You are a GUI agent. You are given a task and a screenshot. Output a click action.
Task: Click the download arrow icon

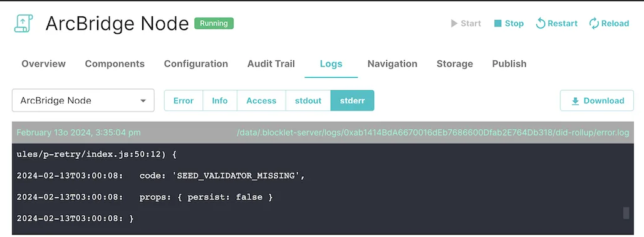click(576, 101)
